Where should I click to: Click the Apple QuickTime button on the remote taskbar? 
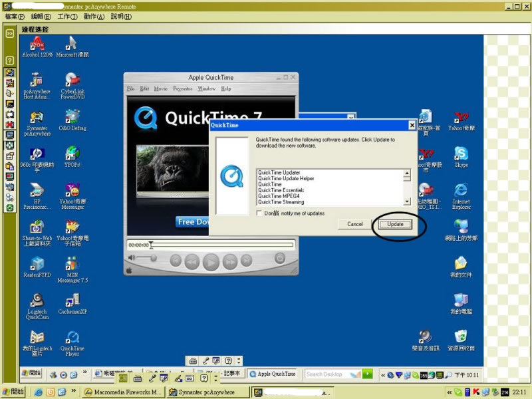point(273,374)
